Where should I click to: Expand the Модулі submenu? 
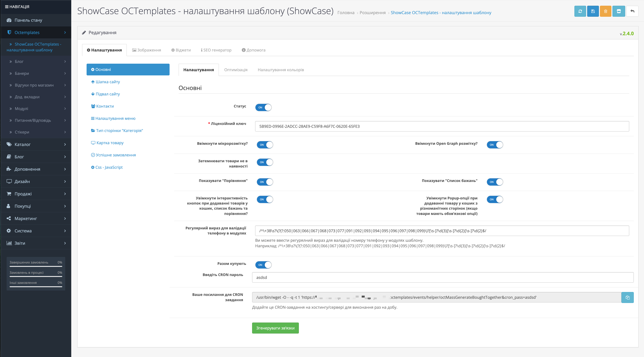coord(65,109)
